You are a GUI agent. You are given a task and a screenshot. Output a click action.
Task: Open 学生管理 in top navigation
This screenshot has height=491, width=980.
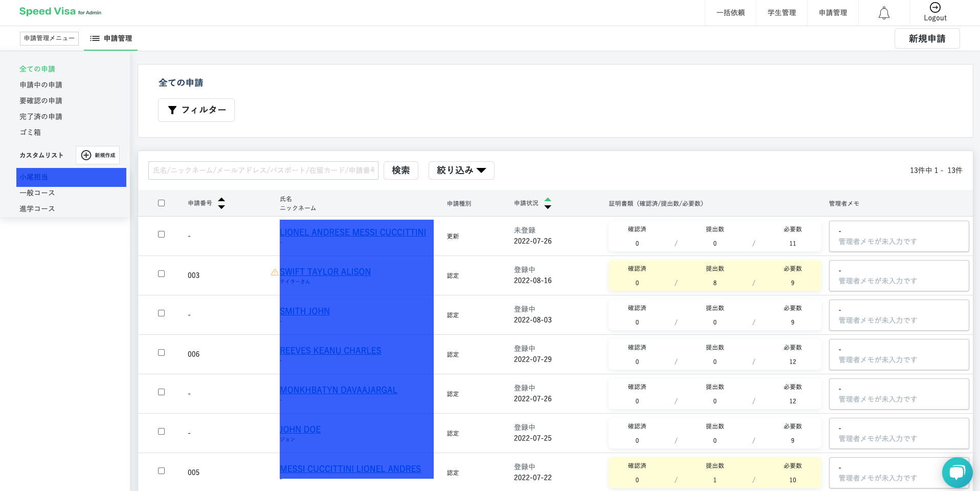pos(782,13)
